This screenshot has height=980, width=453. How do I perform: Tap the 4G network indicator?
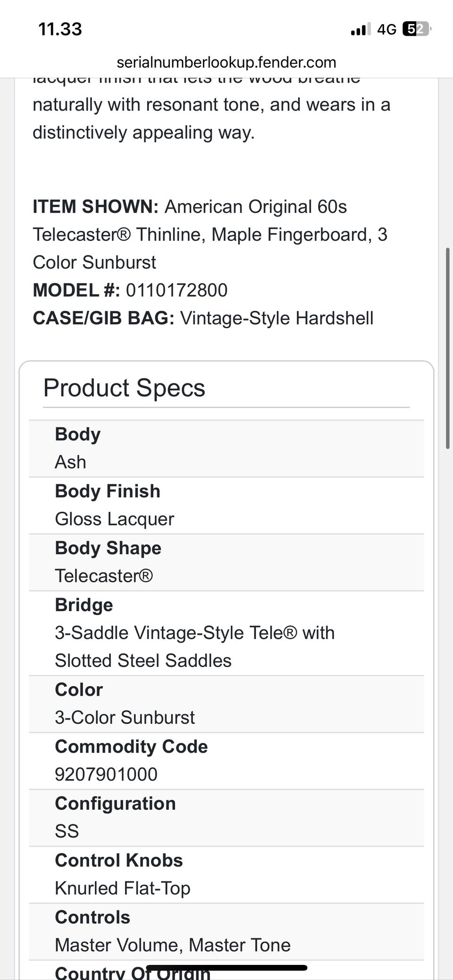pyautogui.click(x=386, y=30)
